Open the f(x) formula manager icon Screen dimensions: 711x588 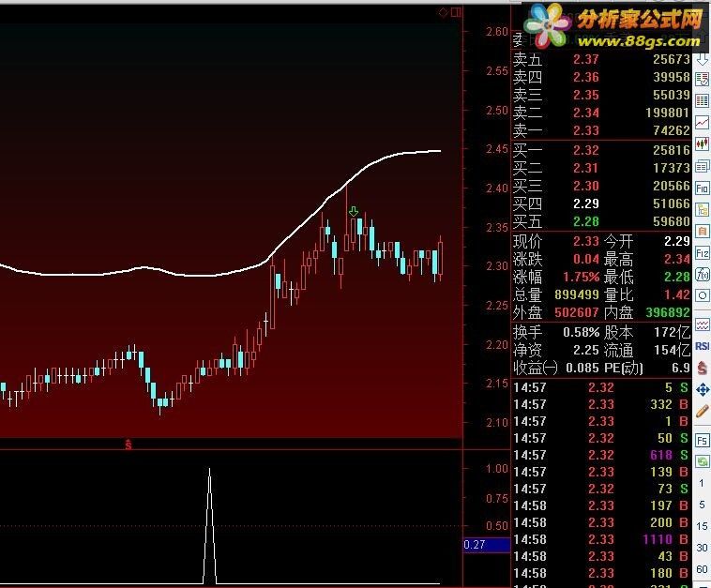702,274
